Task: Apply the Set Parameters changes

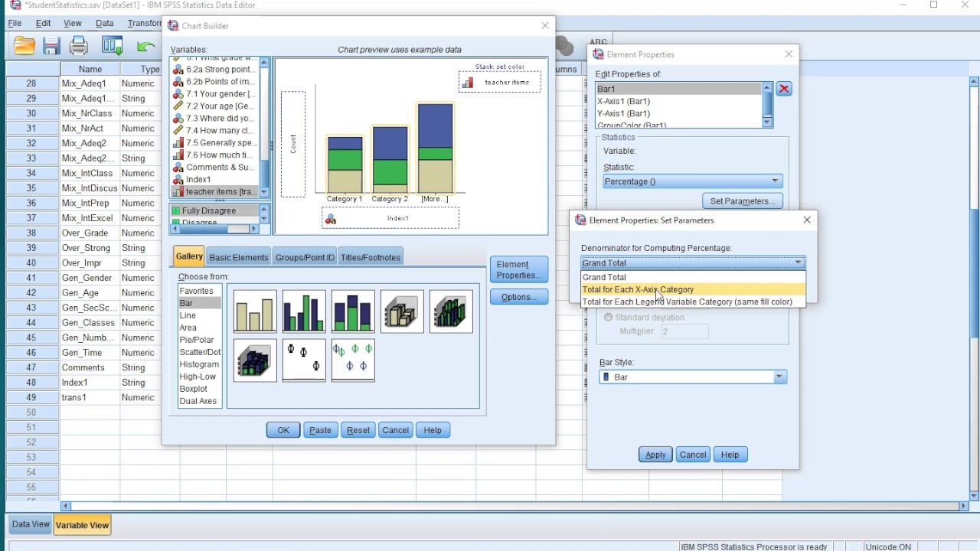Action: [655, 454]
